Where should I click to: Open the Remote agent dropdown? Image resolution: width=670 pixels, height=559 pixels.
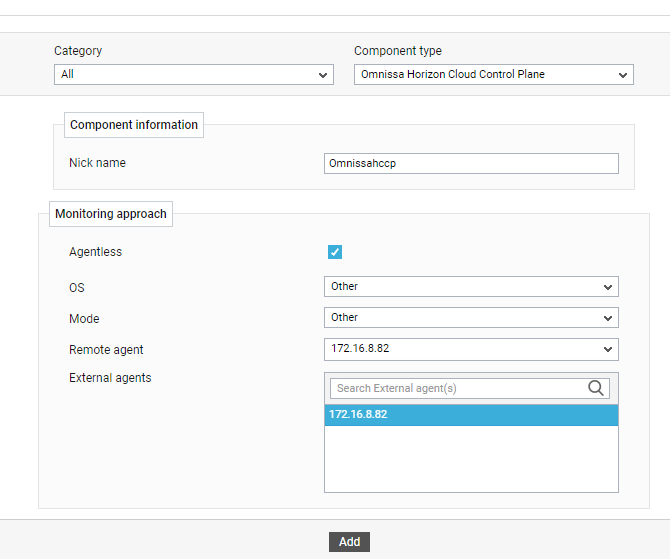[471, 349]
